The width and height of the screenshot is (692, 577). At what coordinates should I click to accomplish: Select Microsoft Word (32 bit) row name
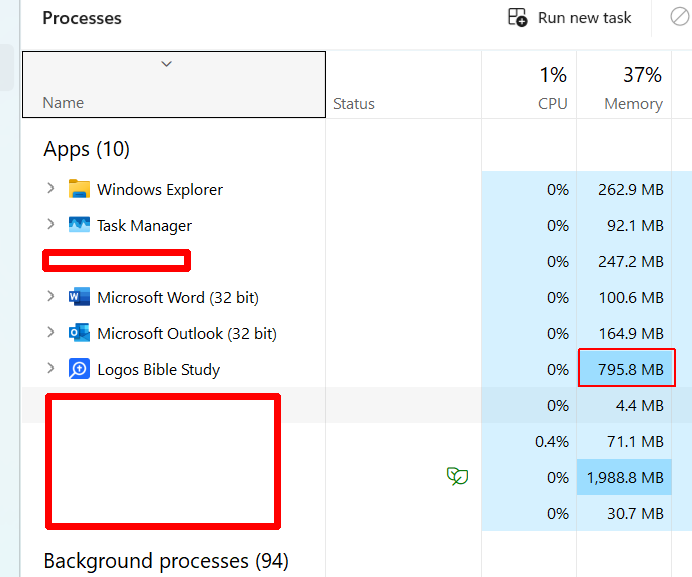tap(178, 298)
